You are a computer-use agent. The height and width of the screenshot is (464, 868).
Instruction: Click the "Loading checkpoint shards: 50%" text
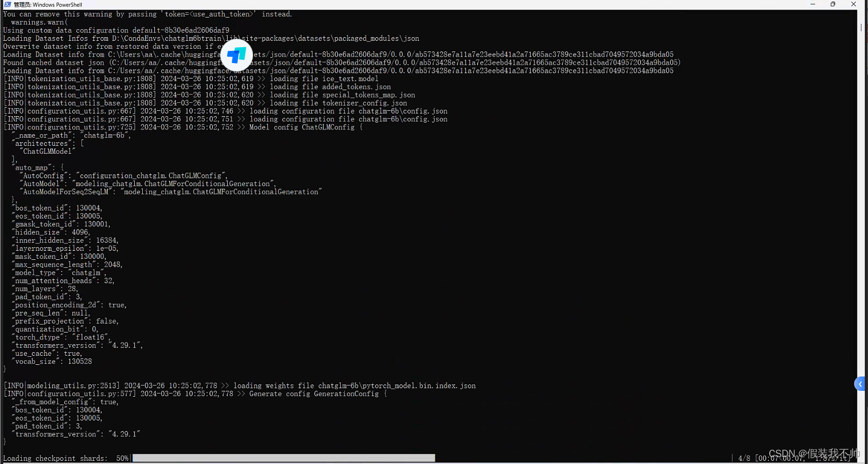(x=66, y=458)
